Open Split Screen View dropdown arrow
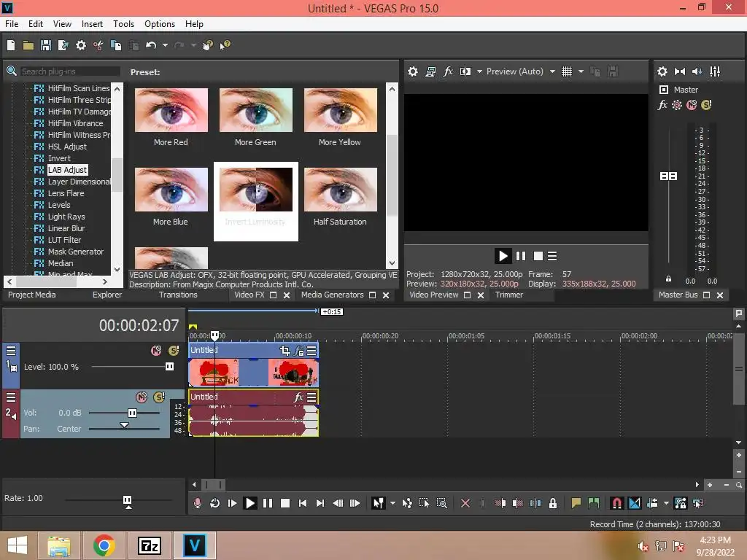The height and width of the screenshot is (560, 747). pos(479,71)
